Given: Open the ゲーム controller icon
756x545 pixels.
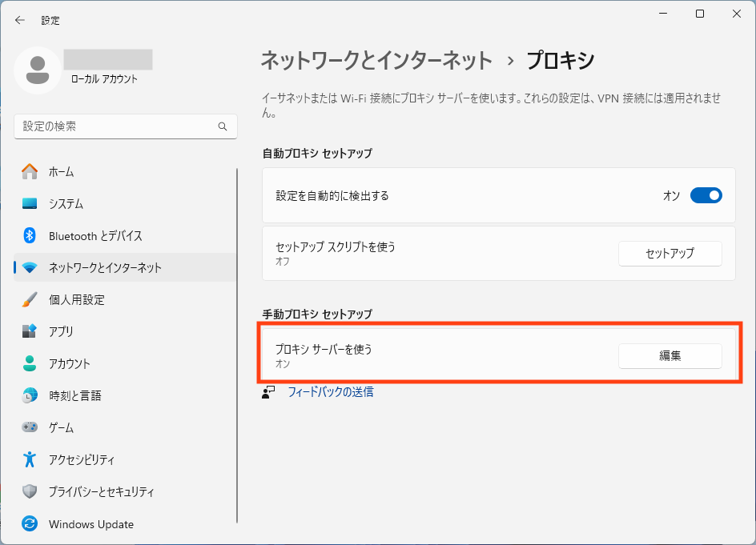Looking at the screenshot, I should tap(30, 427).
